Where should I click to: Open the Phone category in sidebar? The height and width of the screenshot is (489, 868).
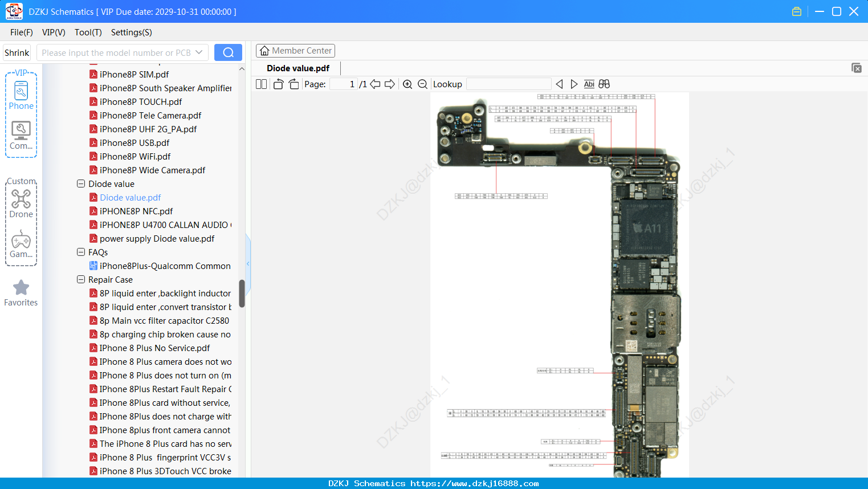(21, 95)
